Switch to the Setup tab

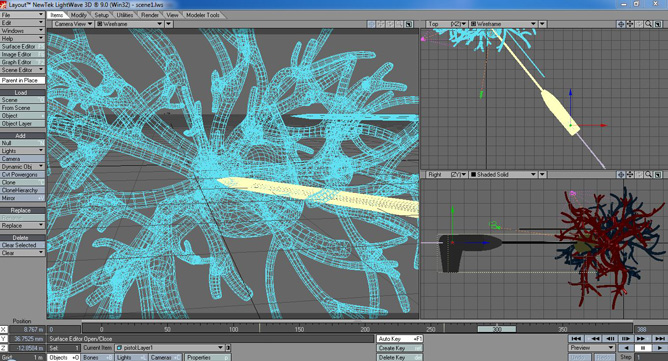101,15
